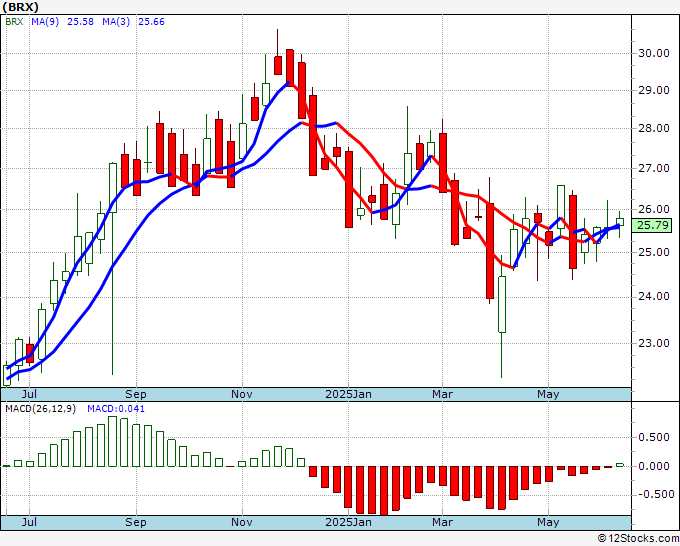Click the 25.00 price axis label

[x=654, y=252]
